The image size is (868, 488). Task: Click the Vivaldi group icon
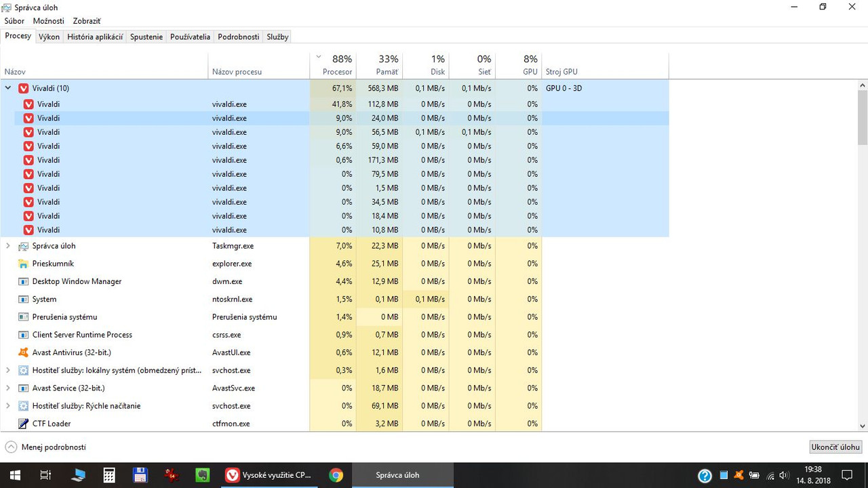(23, 88)
